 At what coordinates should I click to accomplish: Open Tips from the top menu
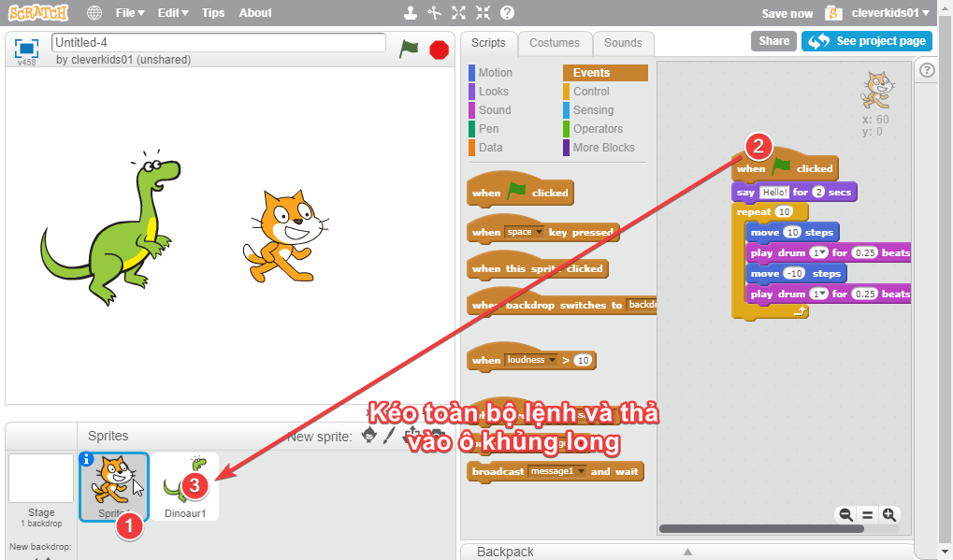pos(212,13)
